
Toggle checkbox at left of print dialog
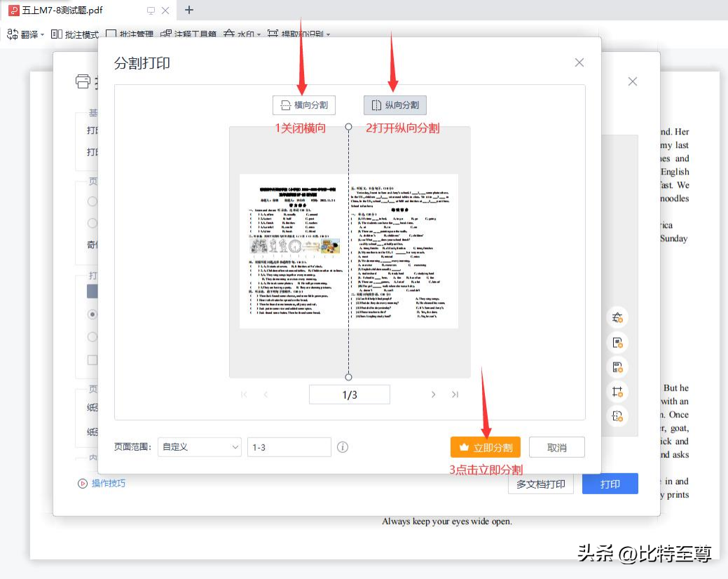pos(92,360)
